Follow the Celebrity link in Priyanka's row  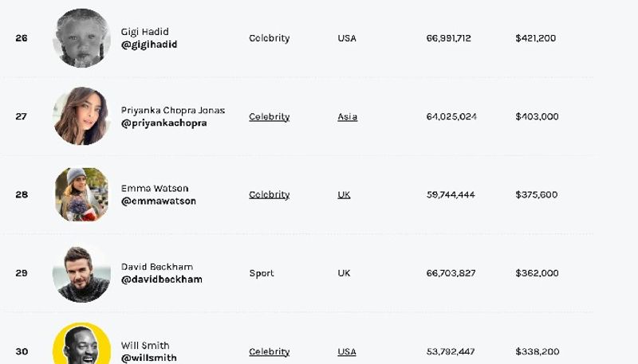(270, 116)
